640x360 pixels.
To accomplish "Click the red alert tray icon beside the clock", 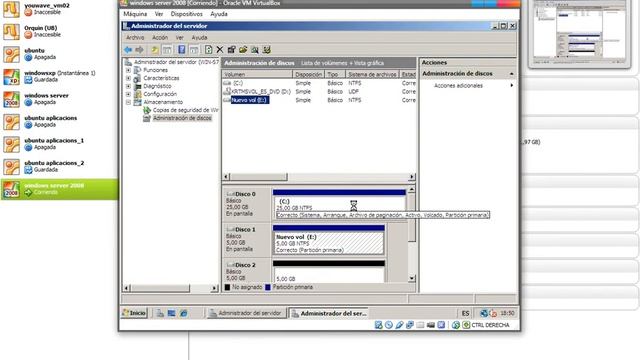I will tap(493, 313).
